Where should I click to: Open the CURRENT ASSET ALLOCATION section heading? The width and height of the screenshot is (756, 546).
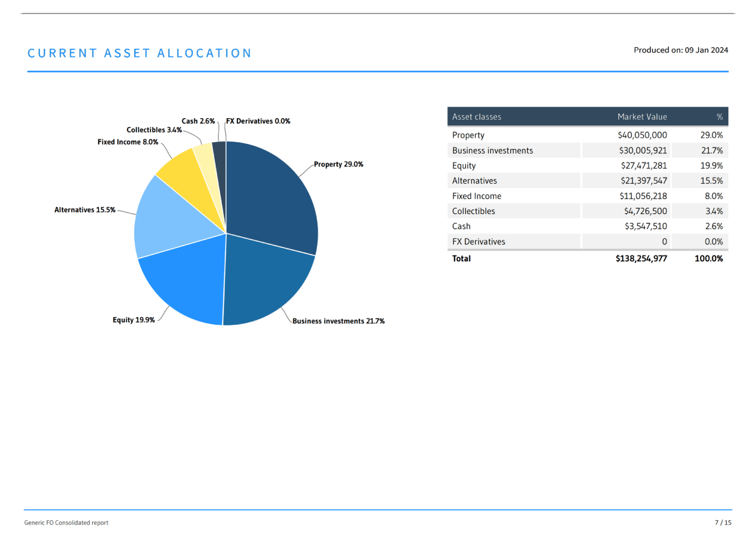point(140,53)
